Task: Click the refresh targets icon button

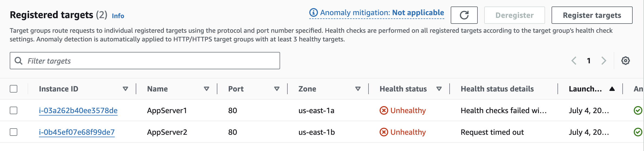Action: pos(464,15)
